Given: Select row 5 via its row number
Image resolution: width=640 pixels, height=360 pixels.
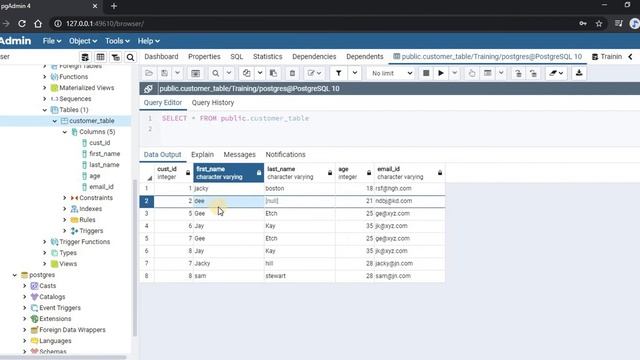Looking at the screenshot, I should tap(147, 238).
